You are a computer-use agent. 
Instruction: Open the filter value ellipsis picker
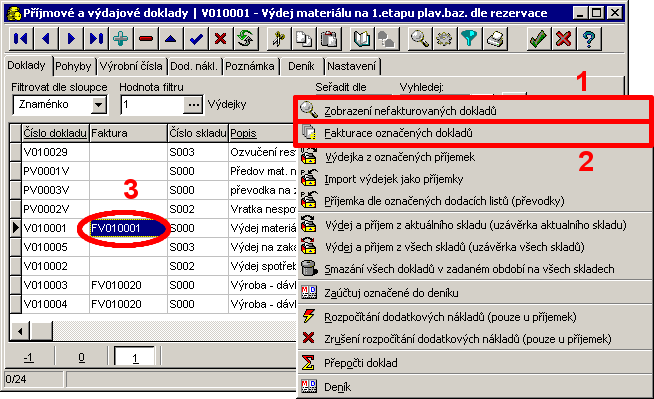point(193,105)
